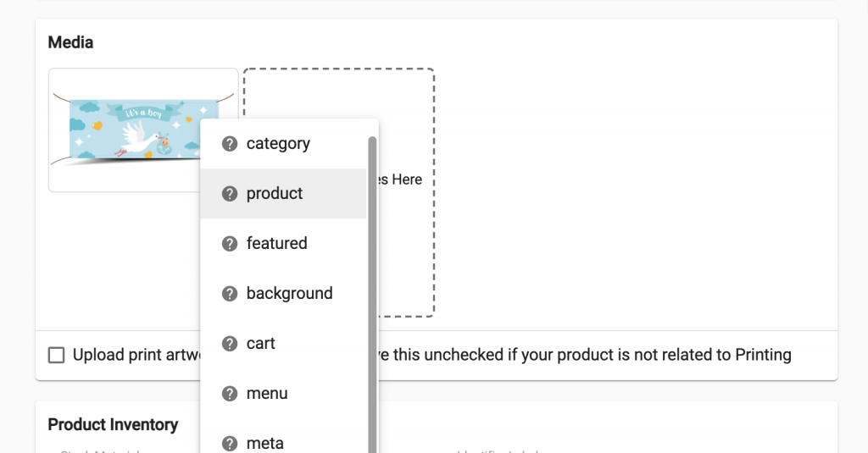
Task: Pick featured in the dropdown list
Action: pos(283,243)
